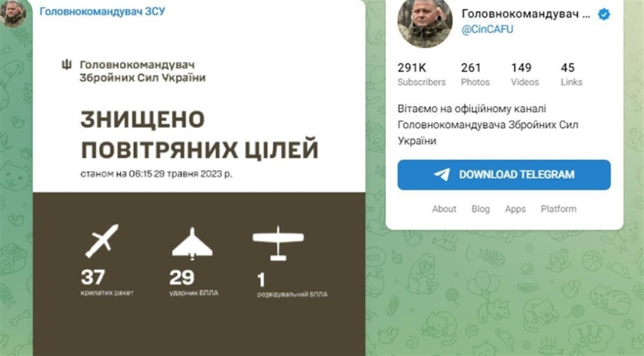Viewport: 644px width, 356px height.
Task: Open the small avatar beside the post
Action: pyautogui.click(x=13, y=14)
